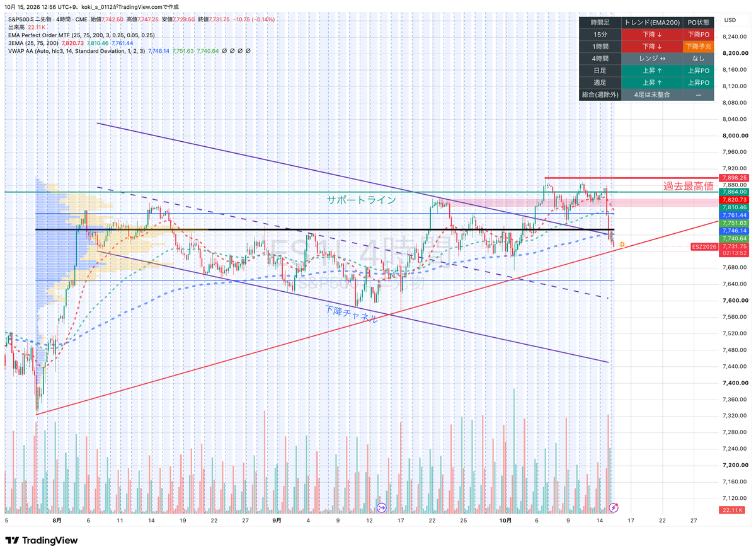The height and width of the screenshot is (554, 756).
Task: Click the 7,600.00 price axis label
Action: (x=735, y=300)
